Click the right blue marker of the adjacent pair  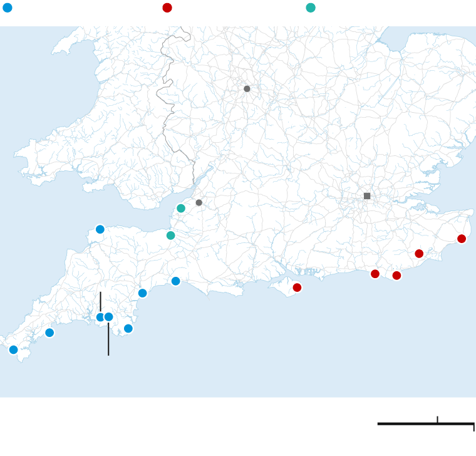click(x=109, y=317)
